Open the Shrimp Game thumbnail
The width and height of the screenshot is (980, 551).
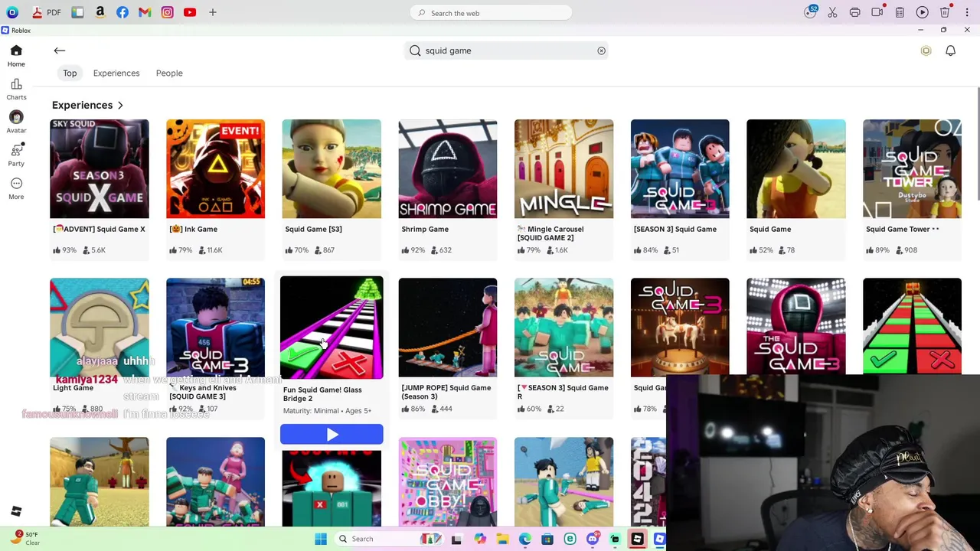[x=448, y=168]
